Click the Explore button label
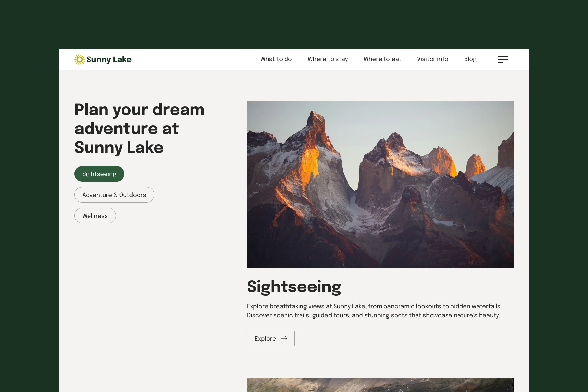This screenshot has width=588, height=392. click(x=265, y=338)
